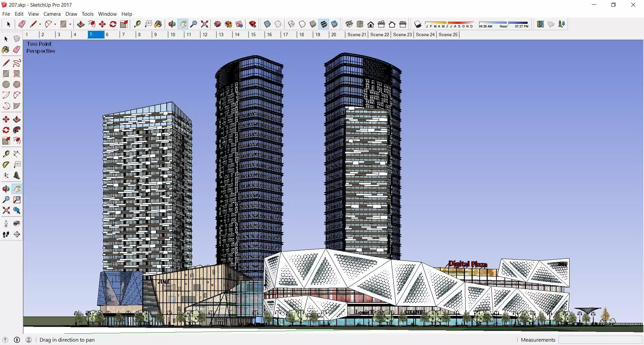Expand the Arc tool dropdown arrow

point(55,24)
